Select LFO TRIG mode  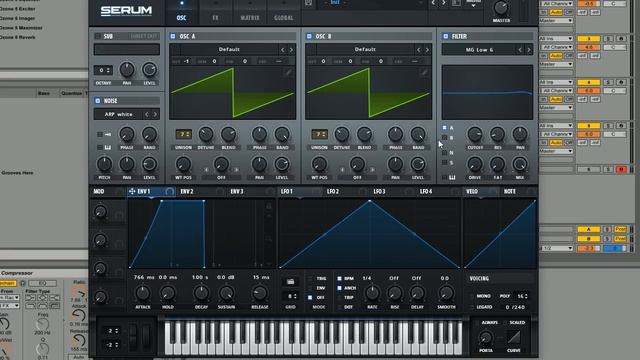[x=311, y=278]
